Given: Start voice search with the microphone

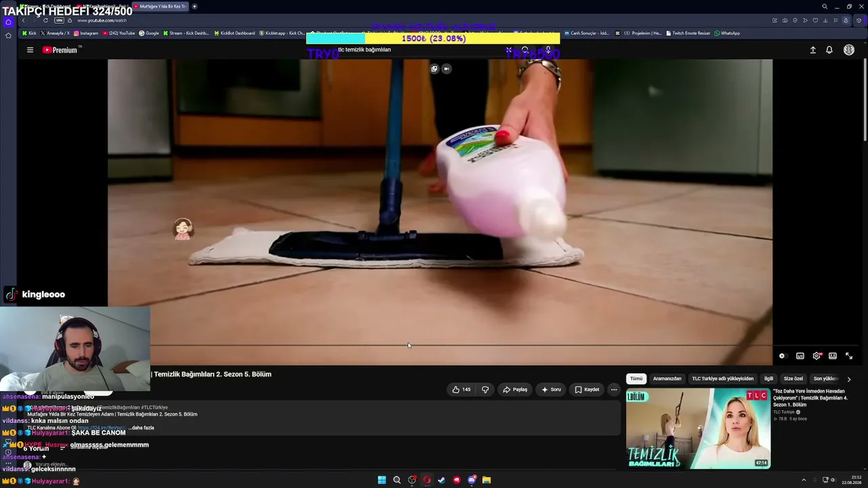Looking at the screenshot, I should point(548,49).
